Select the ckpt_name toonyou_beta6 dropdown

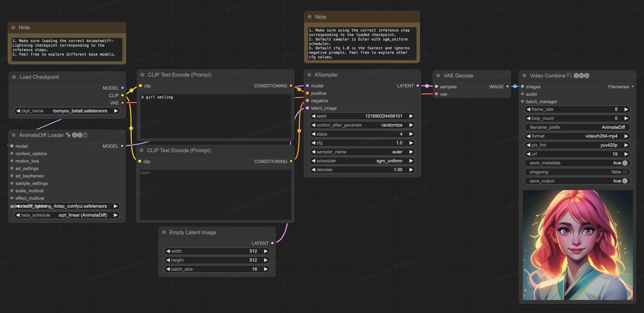(x=66, y=111)
